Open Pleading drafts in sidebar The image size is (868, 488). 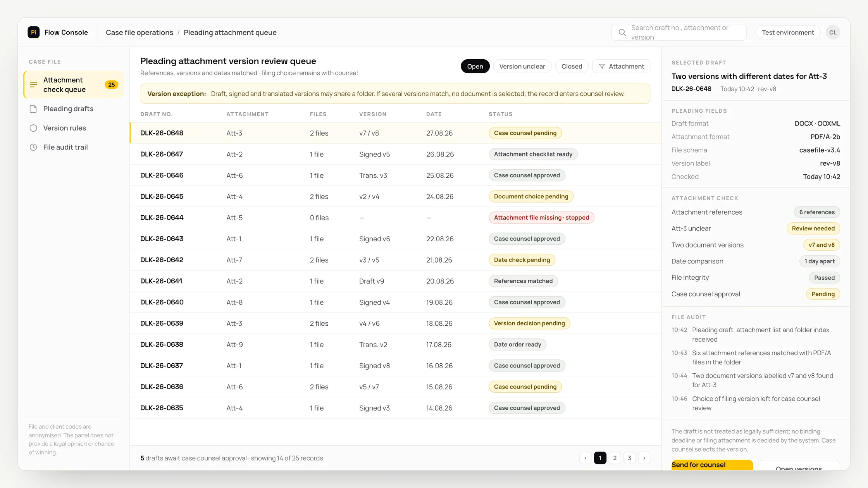74,109
